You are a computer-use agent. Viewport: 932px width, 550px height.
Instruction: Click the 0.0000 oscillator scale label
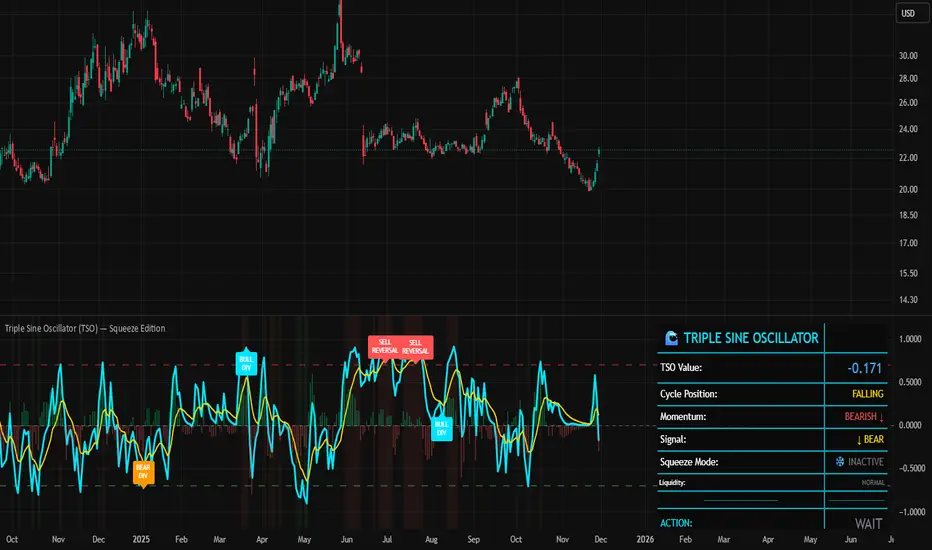[910, 425]
